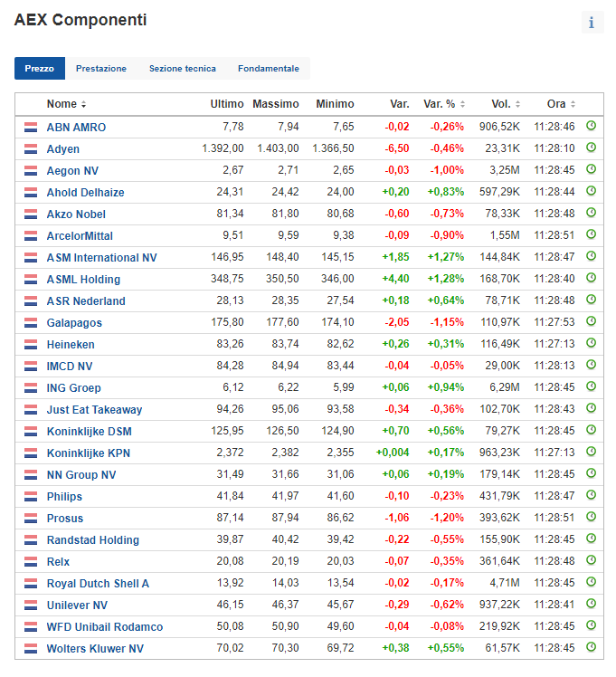The height and width of the screenshot is (677, 616).
Task: Go to Koninklijke KPN details
Action: click(90, 453)
